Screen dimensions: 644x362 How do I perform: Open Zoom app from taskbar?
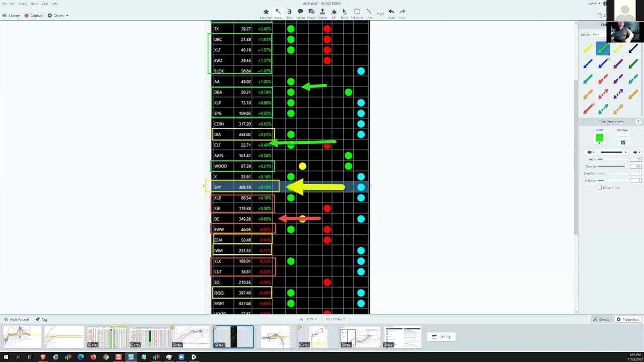181,357
